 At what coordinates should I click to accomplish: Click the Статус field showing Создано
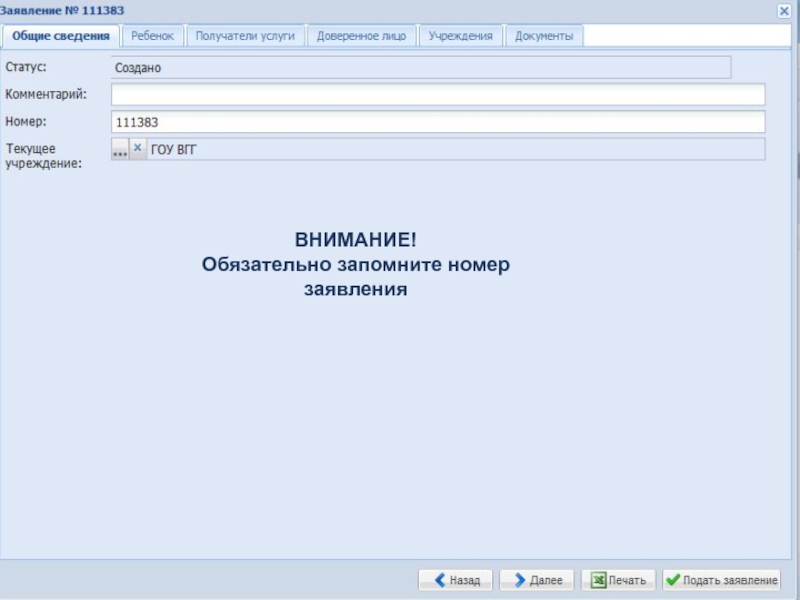tap(420, 68)
